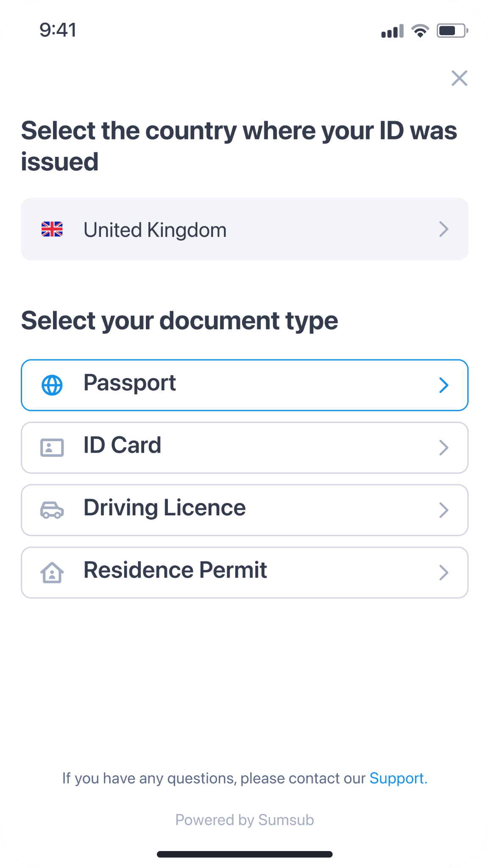Tap the cellular signal bars icon
Image resolution: width=488 pixels, height=868 pixels.
pos(392,31)
